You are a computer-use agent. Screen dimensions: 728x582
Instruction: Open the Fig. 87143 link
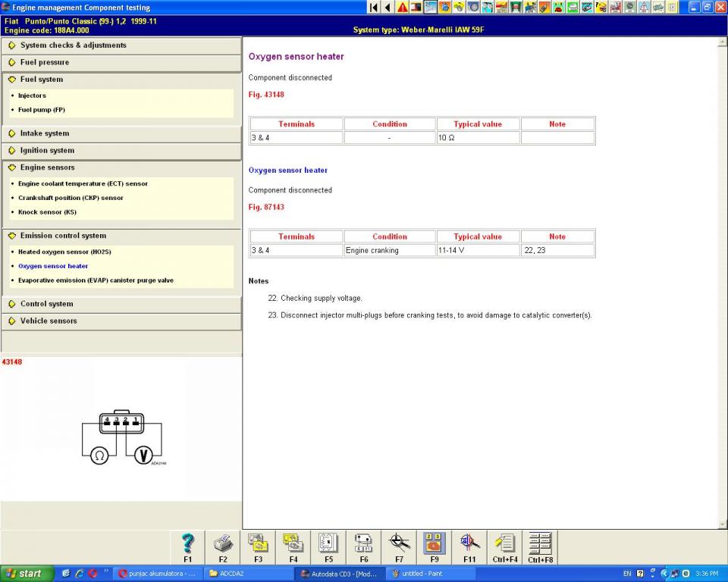[266, 207]
